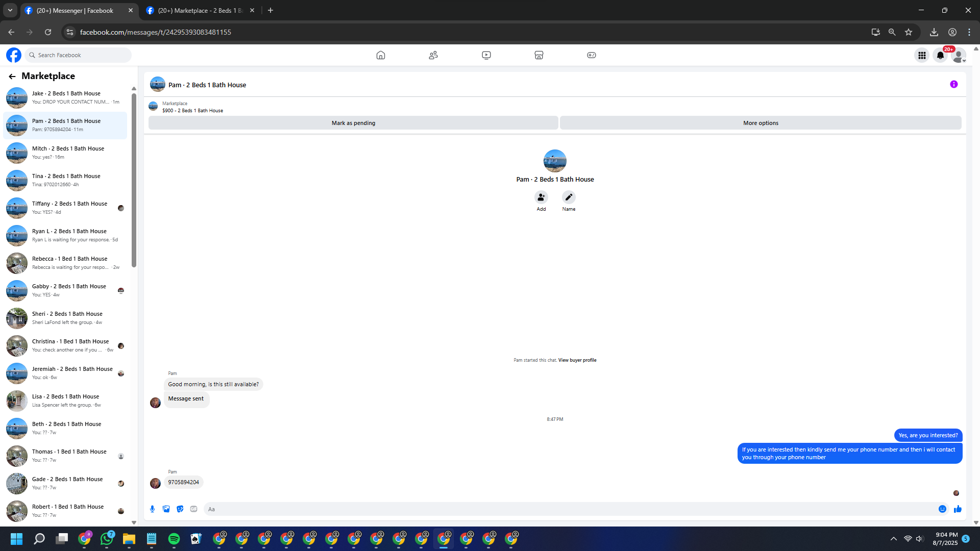Open Thomas's conversation

[65, 456]
